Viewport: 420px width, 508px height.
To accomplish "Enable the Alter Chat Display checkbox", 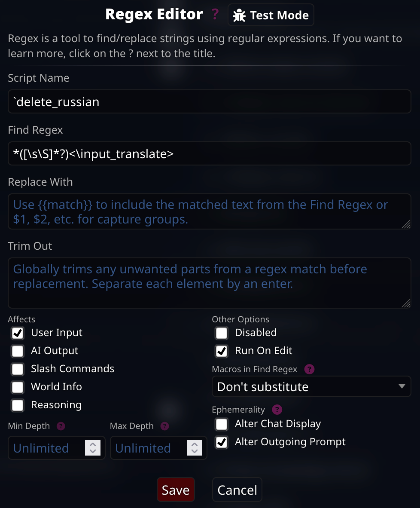I will (x=222, y=424).
